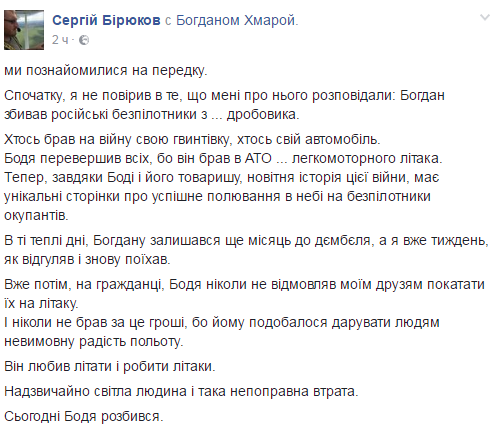The width and height of the screenshot is (497, 428).
Task: Click the word 'АТО' in the post
Action: pyautogui.click(x=258, y=158)
